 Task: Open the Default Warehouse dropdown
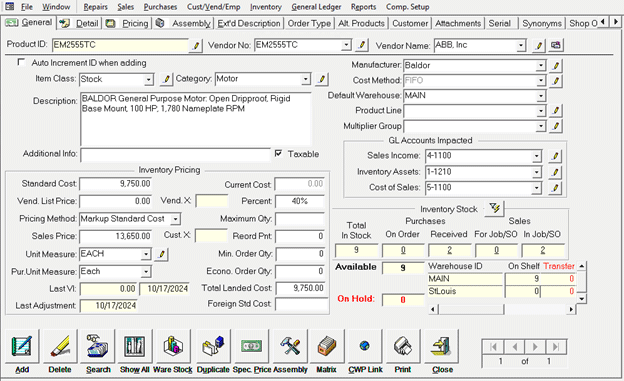click(540, 96)
